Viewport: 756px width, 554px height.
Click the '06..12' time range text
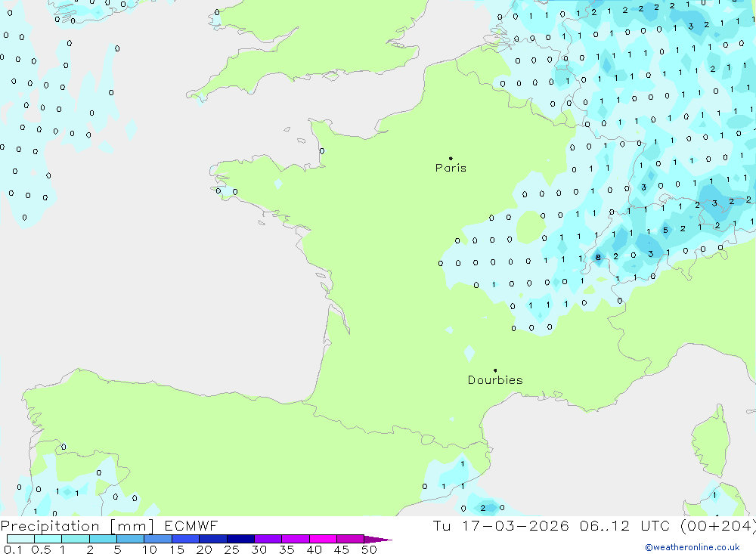pyautogui.click(x=605, y=525)
